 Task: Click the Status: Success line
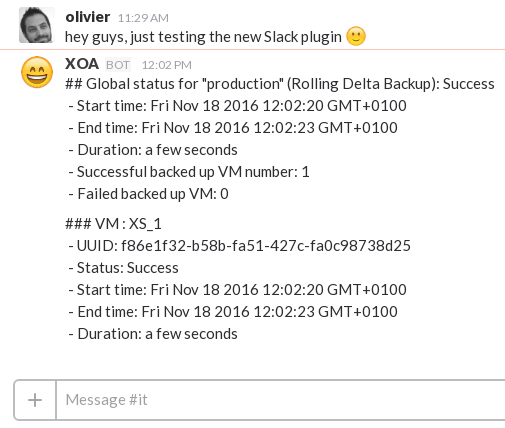pos(123,268)
